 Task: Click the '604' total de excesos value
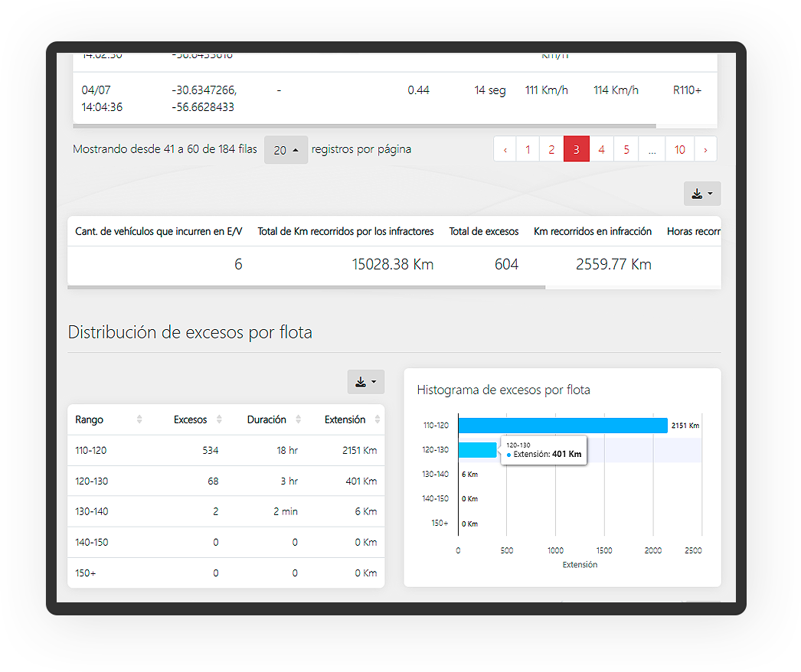(506, 265)
